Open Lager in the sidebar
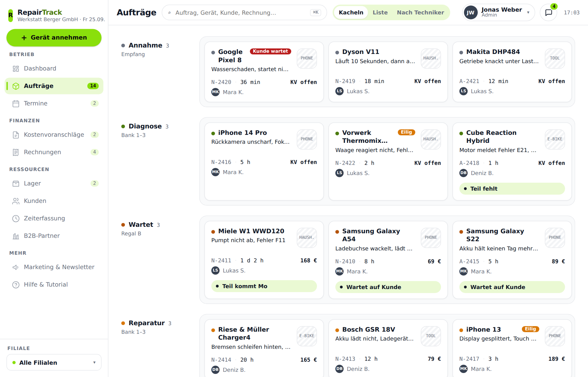Image resolution: width=588 pixels, height=377 pixels. (54, 184)
